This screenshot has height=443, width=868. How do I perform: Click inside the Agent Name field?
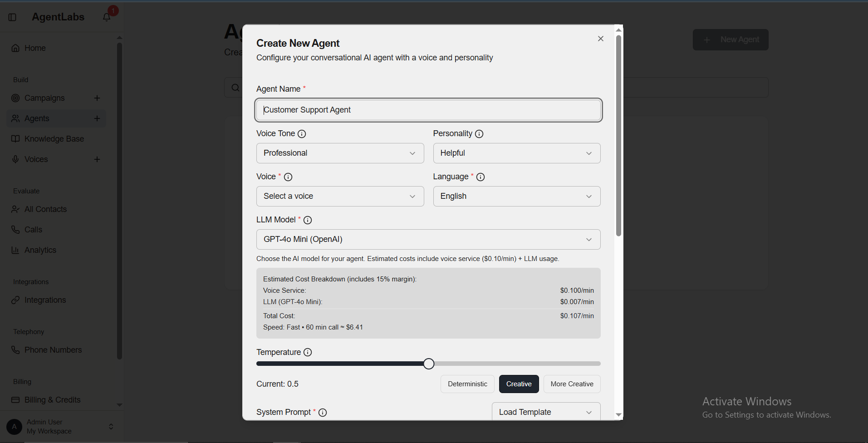[x=428, y=110]
